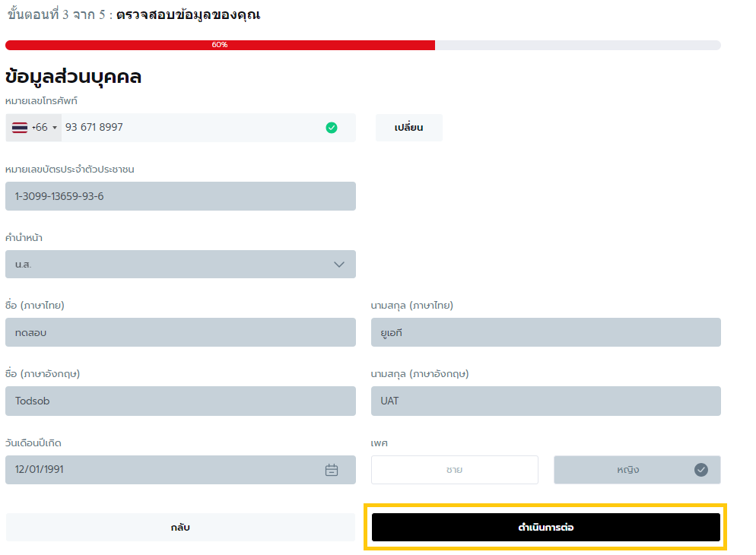Open the calendar icon in the birthdate field
The height and width of the screenshot is (555, 756).
pyautogui.click(x=332, y=470)
